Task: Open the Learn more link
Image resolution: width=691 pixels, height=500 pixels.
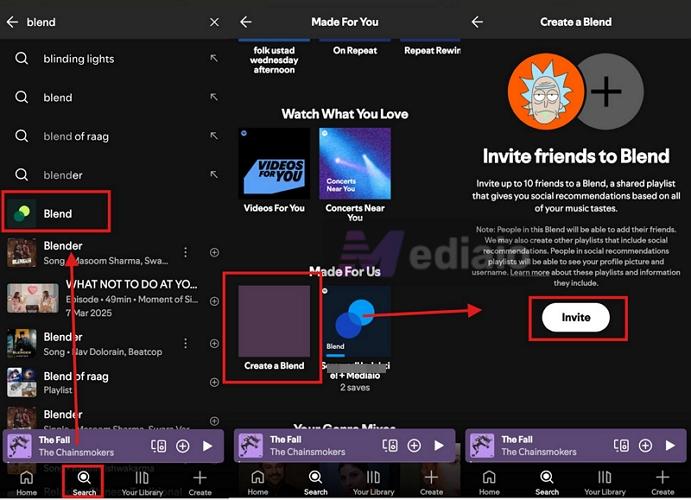Action: point(530,272)
